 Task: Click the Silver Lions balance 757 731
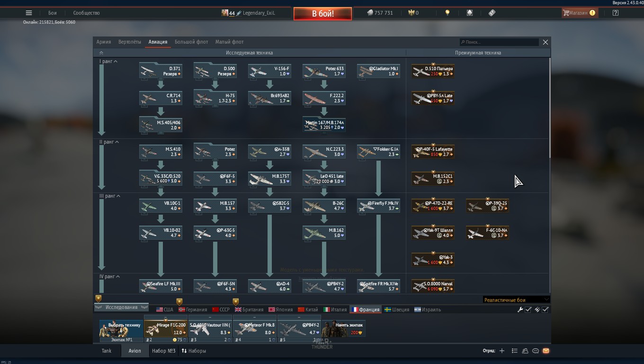pyautogui.click(x=380, y=13)
